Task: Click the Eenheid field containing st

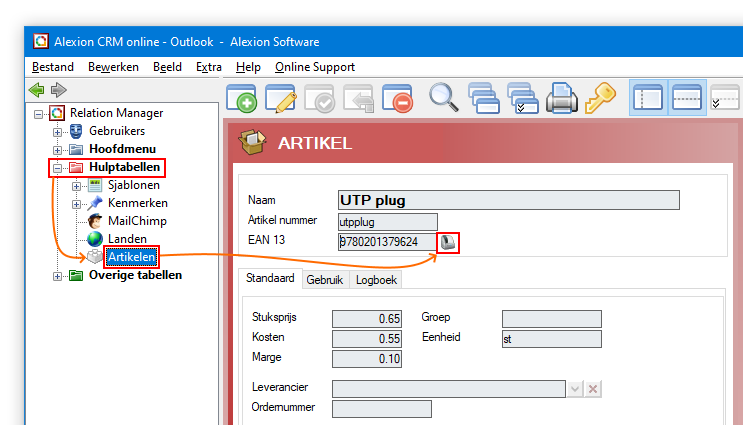Action: pos(552,339)
